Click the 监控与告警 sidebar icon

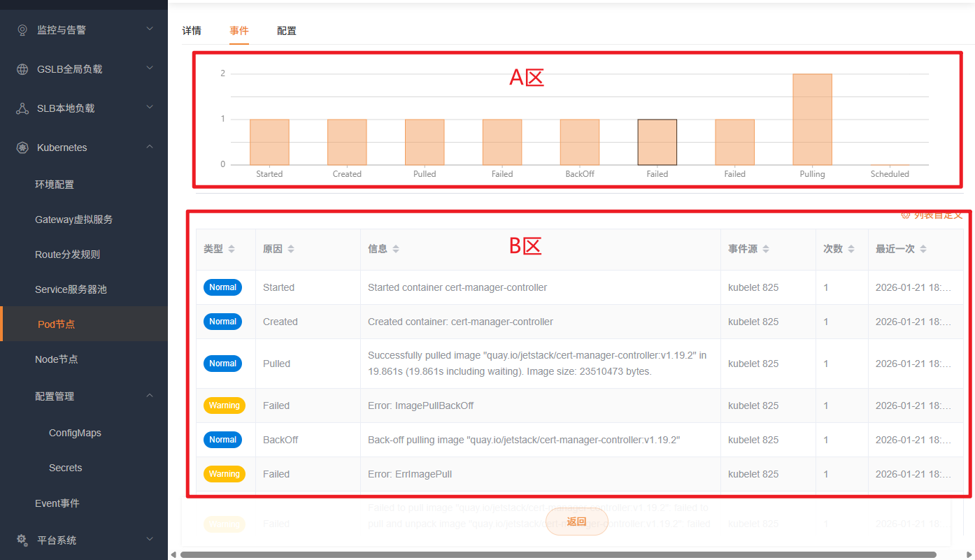[22, 30]
